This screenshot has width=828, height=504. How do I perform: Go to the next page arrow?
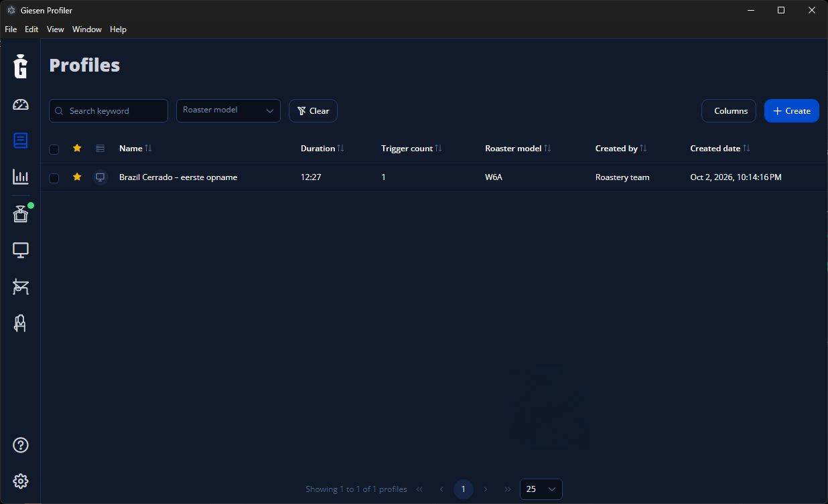coord(486,489)
